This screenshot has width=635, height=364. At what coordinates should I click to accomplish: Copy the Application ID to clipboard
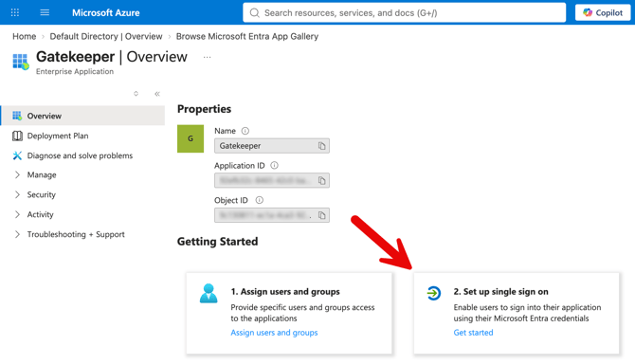pyautogui.click(x=322, y=181)
